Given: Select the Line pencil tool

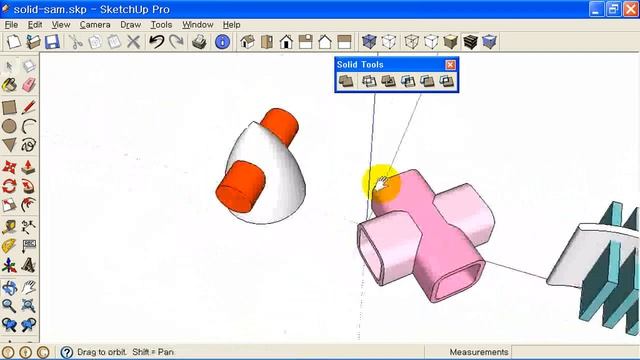Looking at the screenshot, I should 29,107.
